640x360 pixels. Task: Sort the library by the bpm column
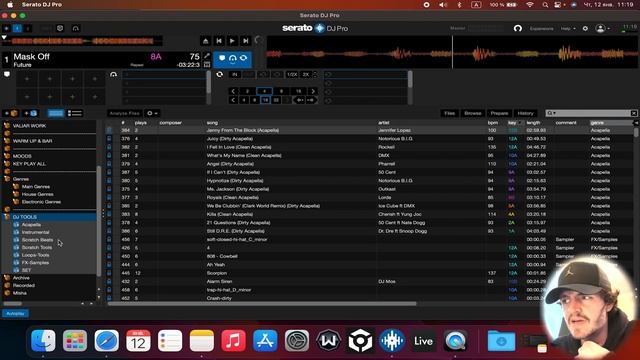click(493, 122)
